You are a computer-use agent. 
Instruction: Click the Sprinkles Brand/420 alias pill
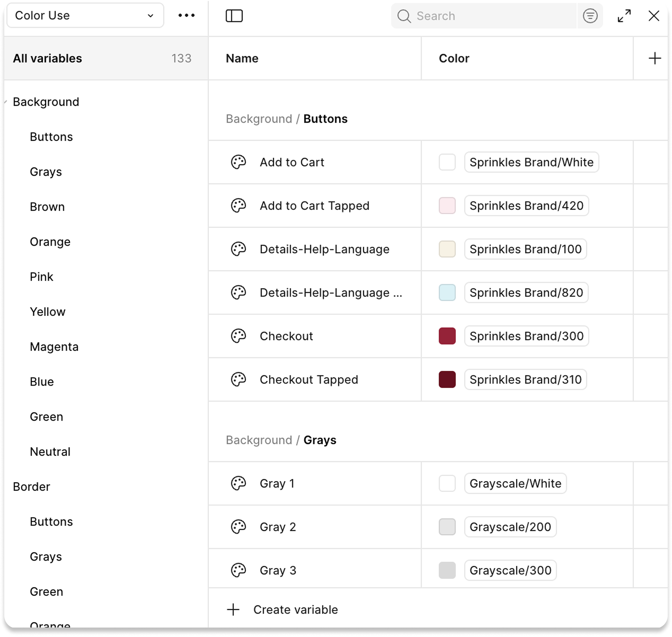pyautogui.click(x=526, y=206)
